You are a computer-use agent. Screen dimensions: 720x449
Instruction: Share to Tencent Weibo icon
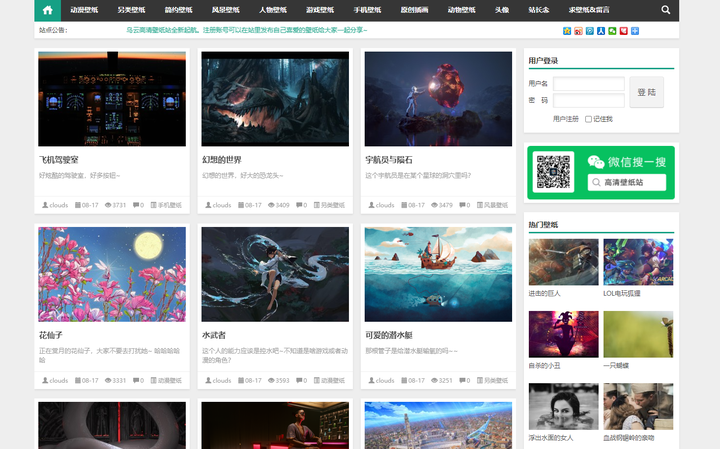tap(590, 31)
